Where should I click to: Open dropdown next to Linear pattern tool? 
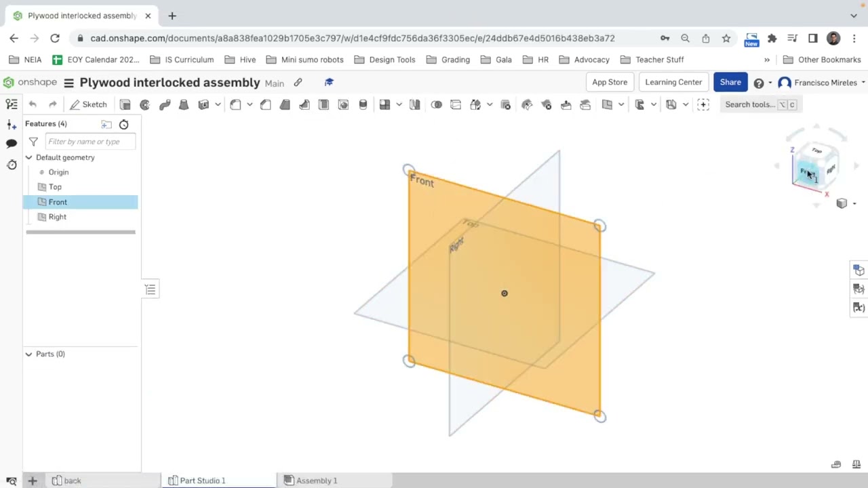399,104
